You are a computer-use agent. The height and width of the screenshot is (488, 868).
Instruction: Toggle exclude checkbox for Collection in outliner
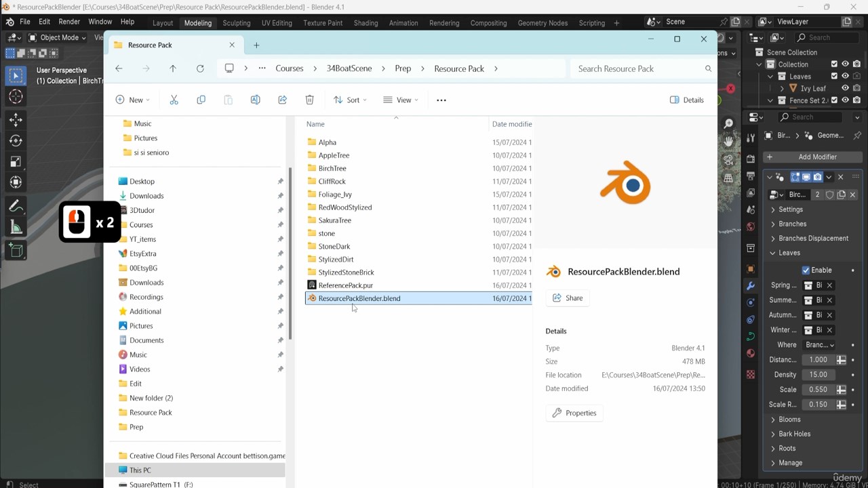(x=834, y=64)
